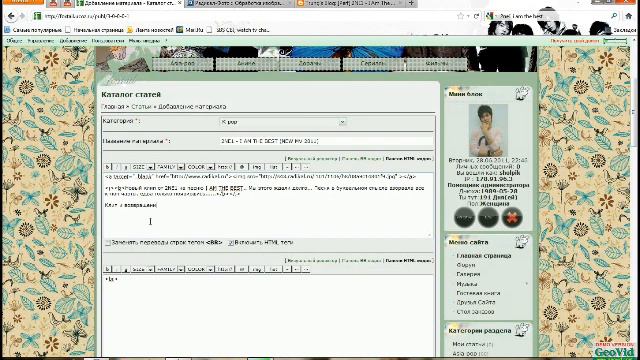Click the bold 'b' button in the lower editor toolbar
The image size is (640, 360).
click(x=108, y=269)
